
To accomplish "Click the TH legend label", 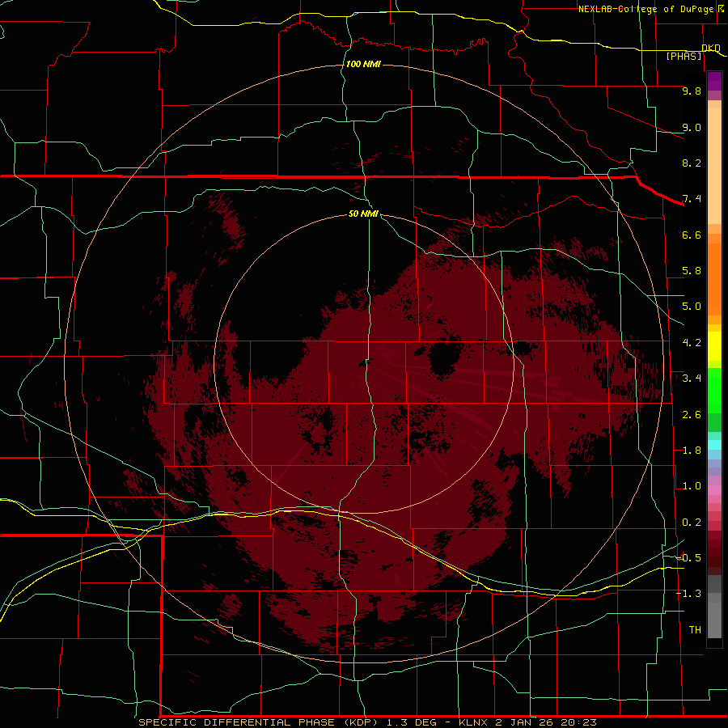I will [695, 630].
